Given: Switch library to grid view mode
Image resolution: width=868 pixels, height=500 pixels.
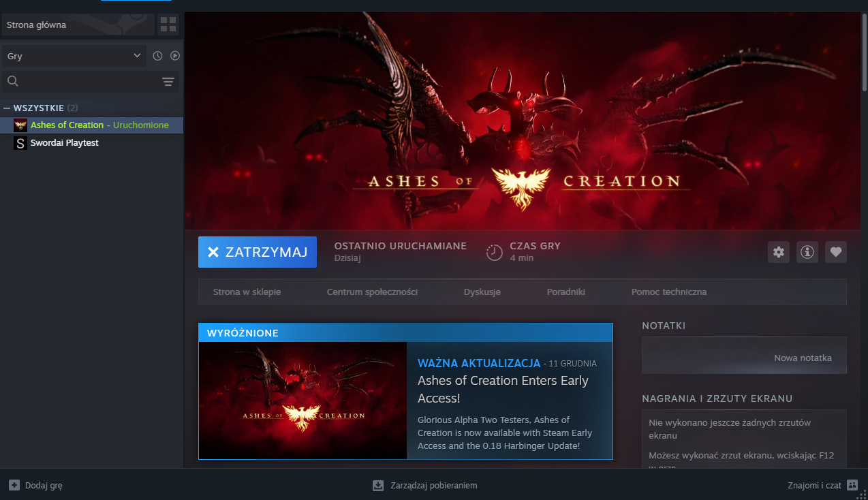Looking at the screenshot, I should pyautogui.click(x=168, y=25).
